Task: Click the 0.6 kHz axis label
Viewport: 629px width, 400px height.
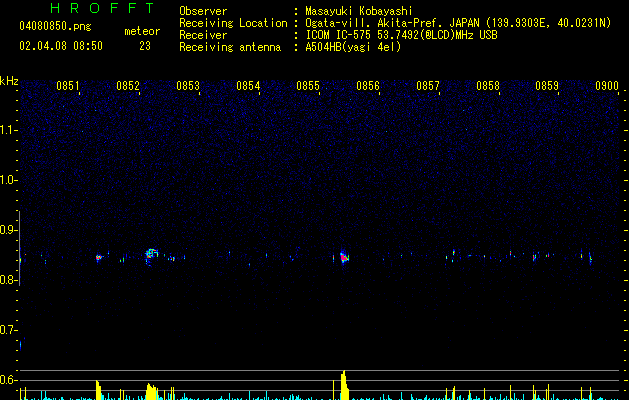Action: click(8, 380)
